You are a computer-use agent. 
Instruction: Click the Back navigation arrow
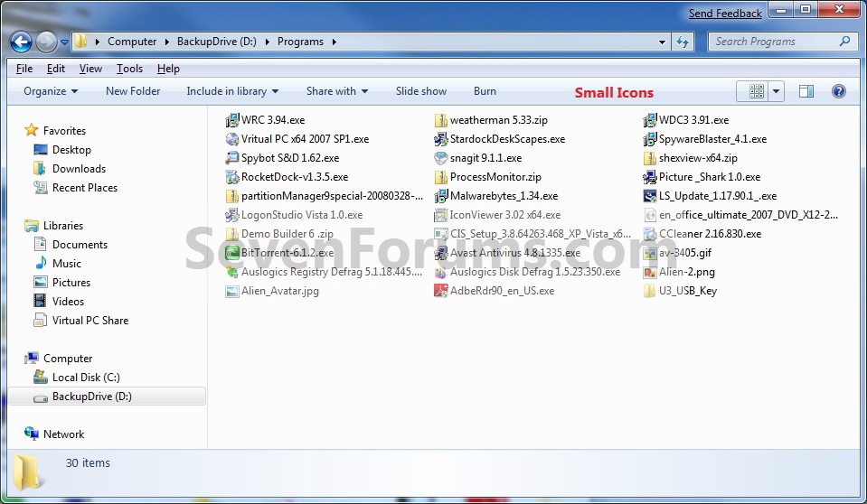tap(21, 42)
